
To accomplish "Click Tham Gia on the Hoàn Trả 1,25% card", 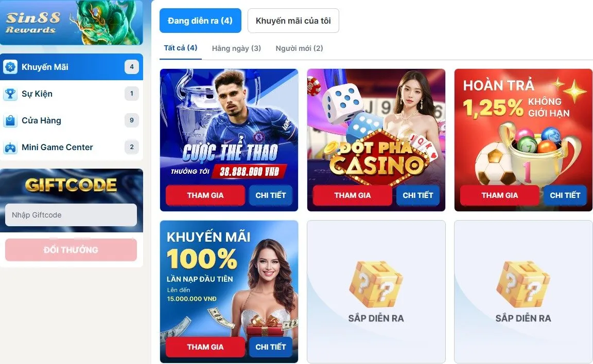I will click(500, 195).
